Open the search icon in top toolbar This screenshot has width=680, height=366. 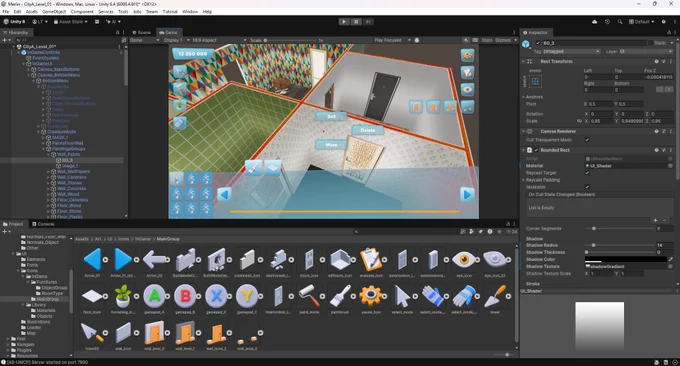coord(620,22)
